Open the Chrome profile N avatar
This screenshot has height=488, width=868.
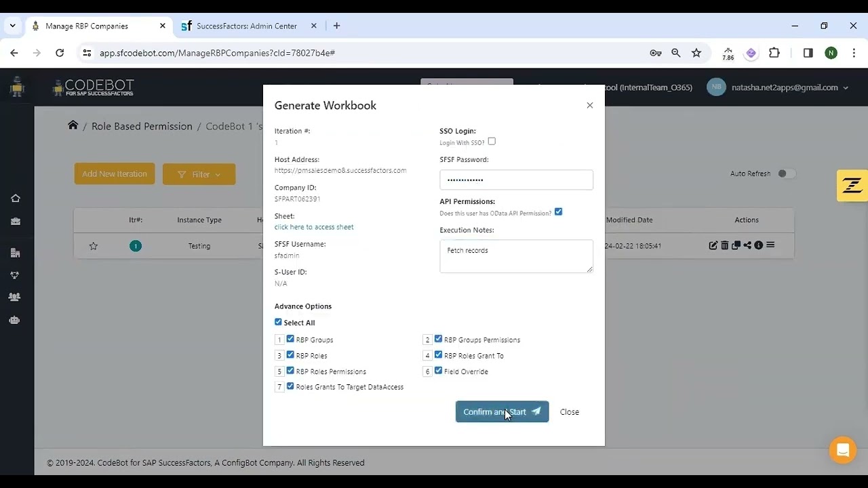(831, 53)
